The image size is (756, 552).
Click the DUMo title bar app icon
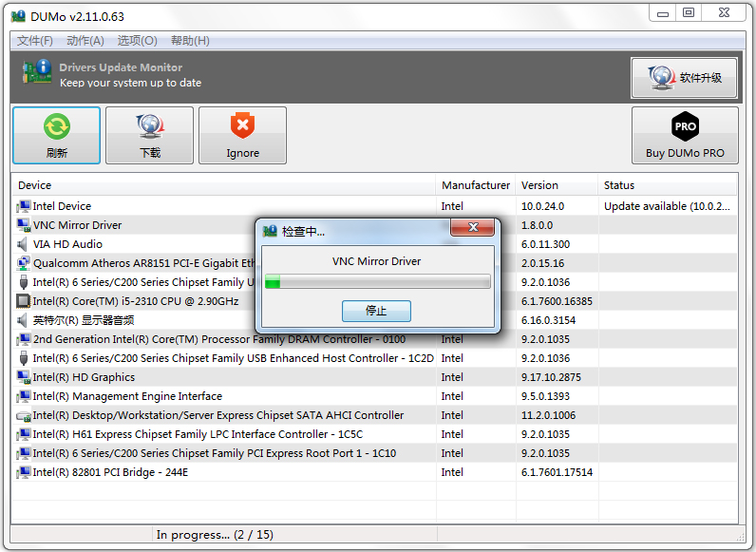(18, 16)
